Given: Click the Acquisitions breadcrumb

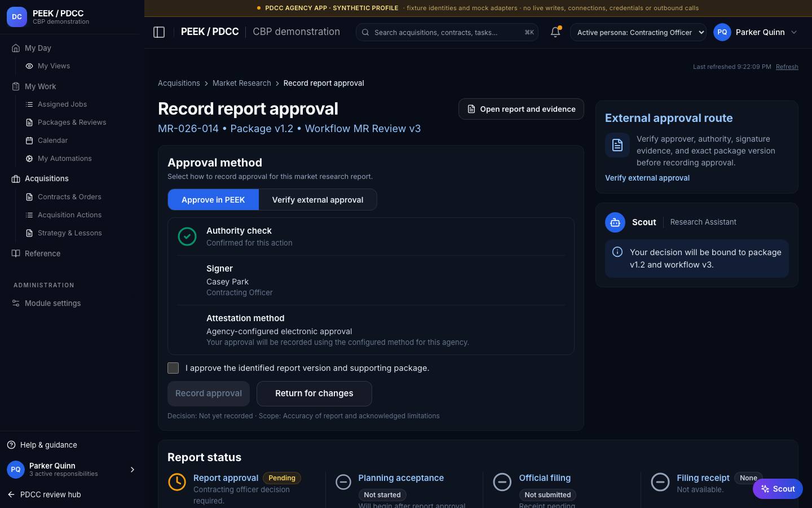Looking at the screenshot, I should [179, 83].
